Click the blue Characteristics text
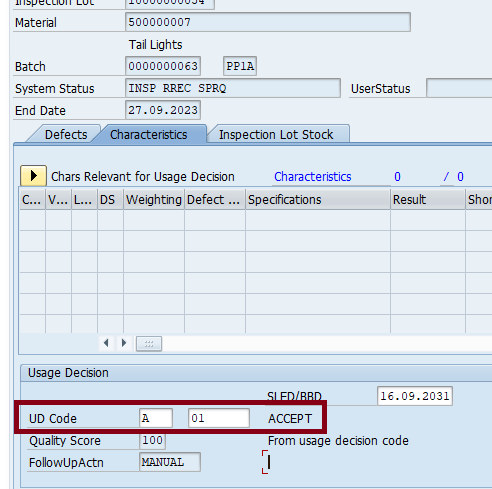 (x=313, y=177)
